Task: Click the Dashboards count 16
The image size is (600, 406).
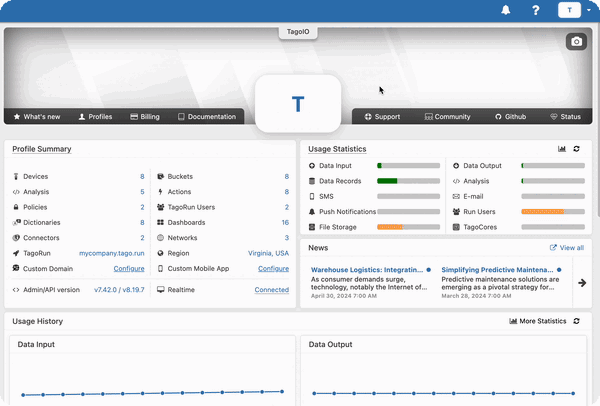Action: 285,222
